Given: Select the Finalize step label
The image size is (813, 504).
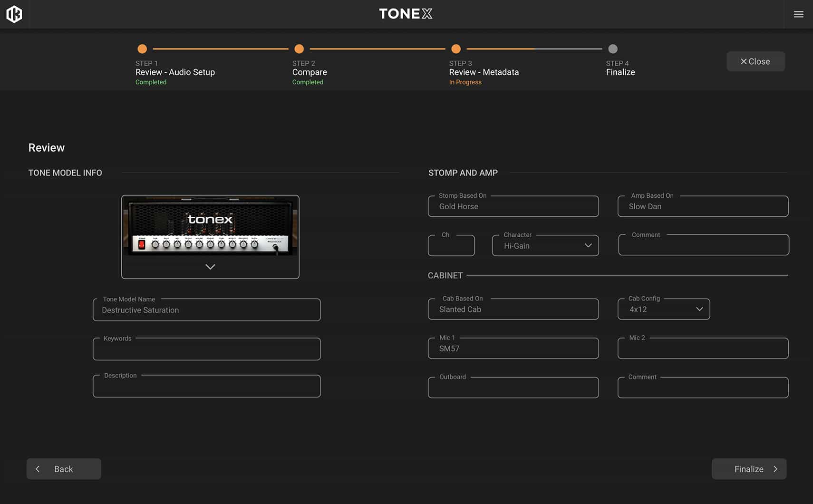Looking at the screenshot, I should 620,72.
